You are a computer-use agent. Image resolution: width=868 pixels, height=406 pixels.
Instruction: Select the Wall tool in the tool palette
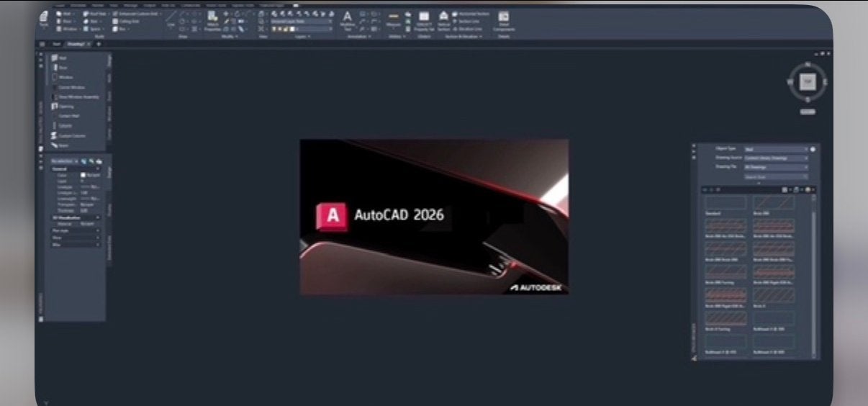pos(58,58)
